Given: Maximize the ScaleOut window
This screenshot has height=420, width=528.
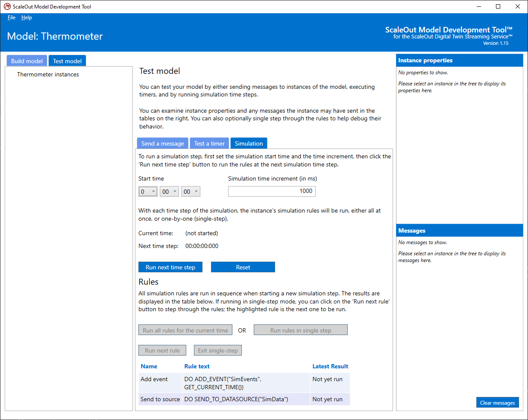Looking at the screenshot, I should (x=498, y=6).
